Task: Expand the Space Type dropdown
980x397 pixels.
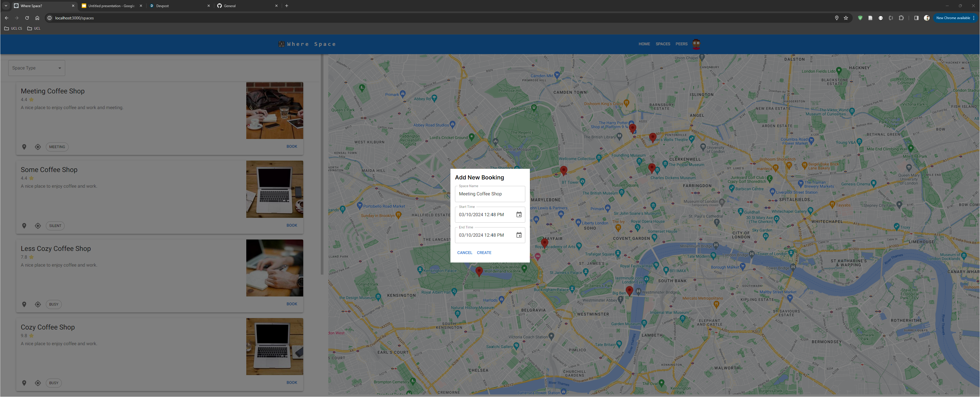Action: pyautogui.click(x=36, y=68)
